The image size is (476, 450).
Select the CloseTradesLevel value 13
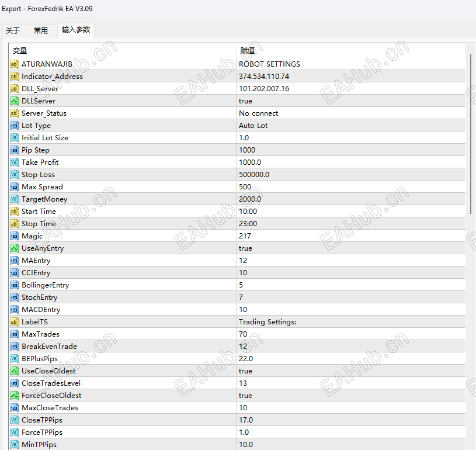(351, 383)
